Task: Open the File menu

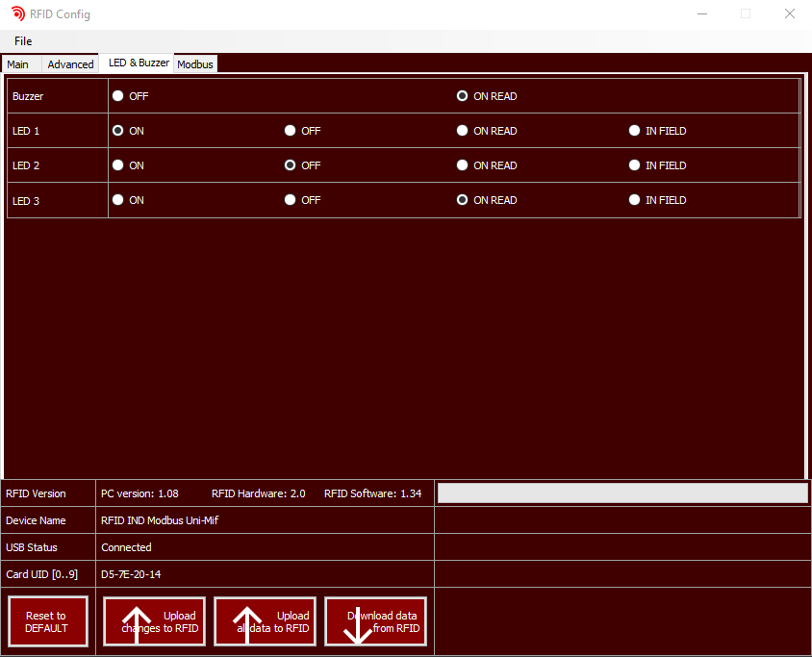Action: 23,41
